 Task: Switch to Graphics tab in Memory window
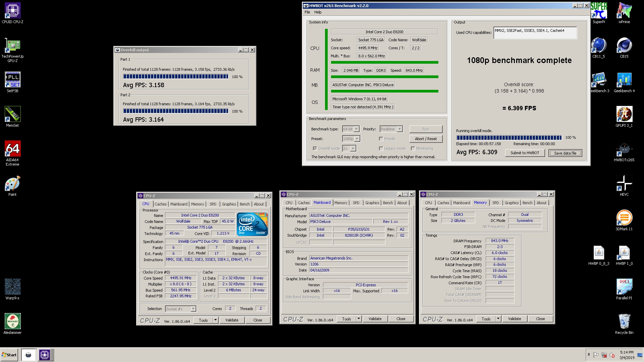[x=512, y=203]
